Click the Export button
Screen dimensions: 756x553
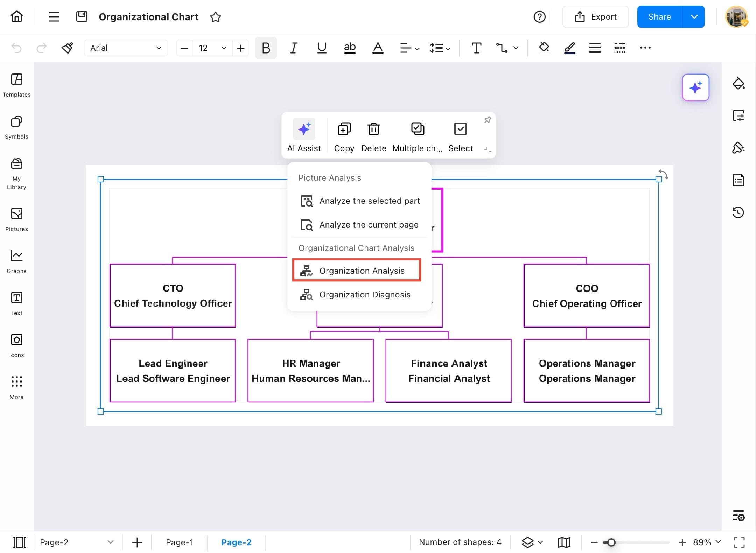pos(595,17)
